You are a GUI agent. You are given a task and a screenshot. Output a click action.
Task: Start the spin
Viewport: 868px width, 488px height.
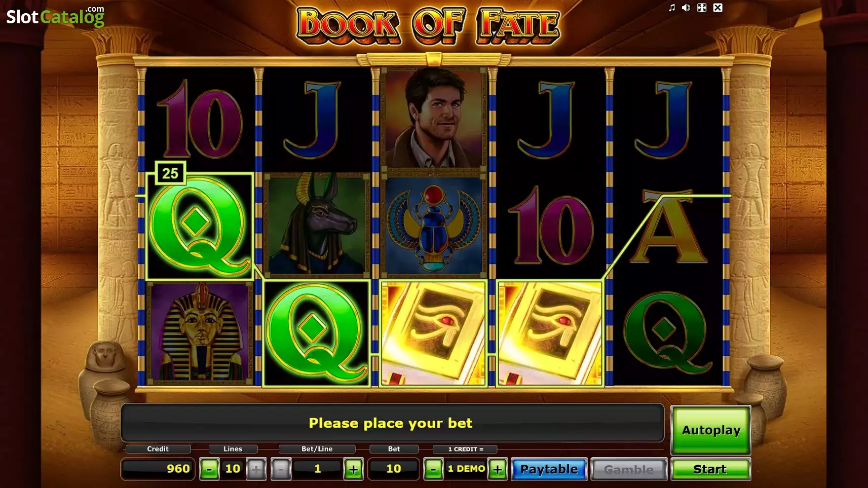[710, 469]
